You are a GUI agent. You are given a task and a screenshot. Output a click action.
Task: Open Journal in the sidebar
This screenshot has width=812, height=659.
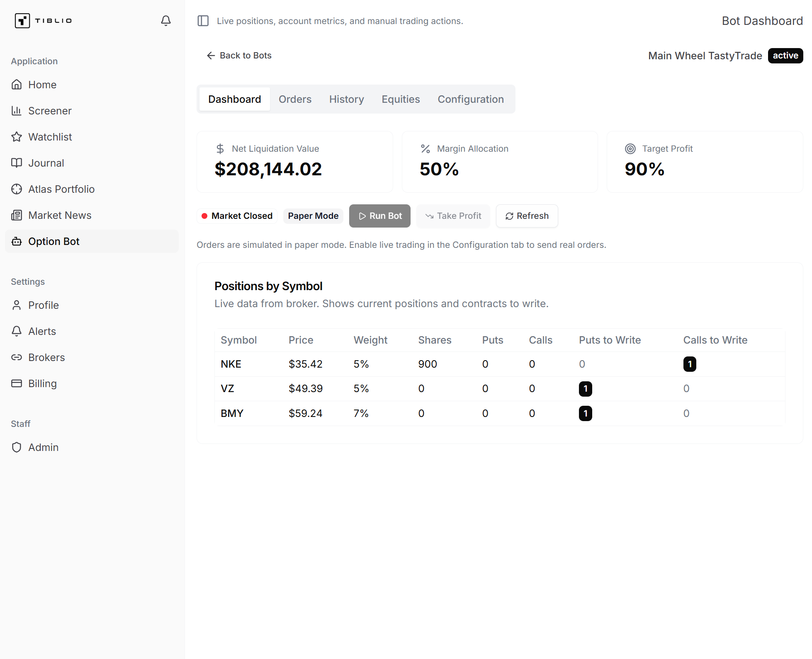[46, 163]
